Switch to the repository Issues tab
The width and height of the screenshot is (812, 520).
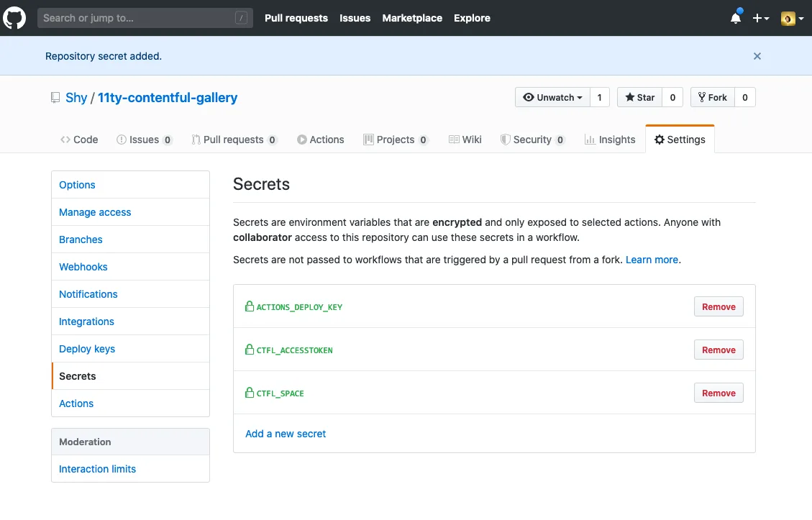click(145, 140)
